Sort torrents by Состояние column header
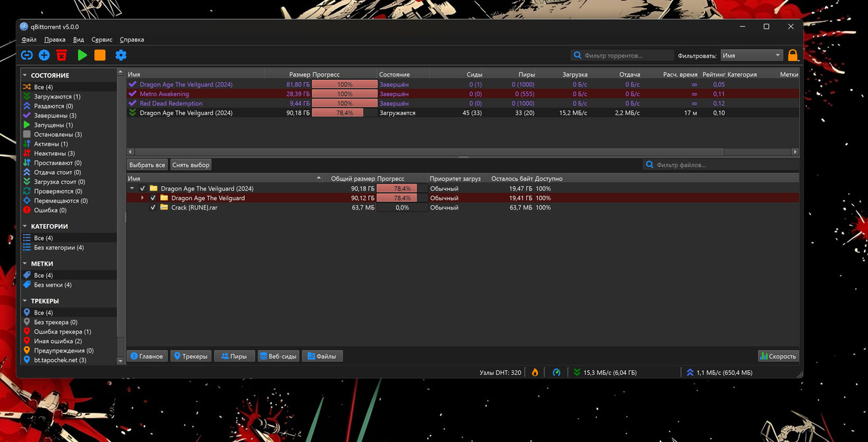The width and height of the screenshot is (868, 442). [394, 75]
